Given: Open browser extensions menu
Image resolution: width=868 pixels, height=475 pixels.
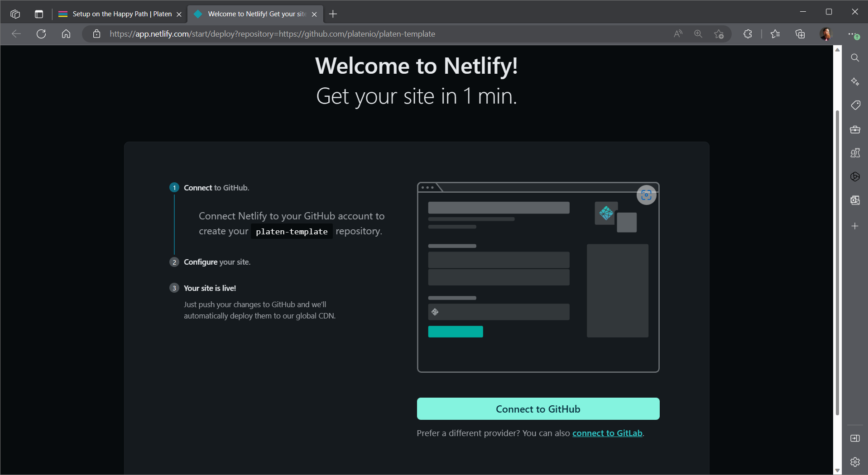Looking at the screenshot, I should [748, 34].
